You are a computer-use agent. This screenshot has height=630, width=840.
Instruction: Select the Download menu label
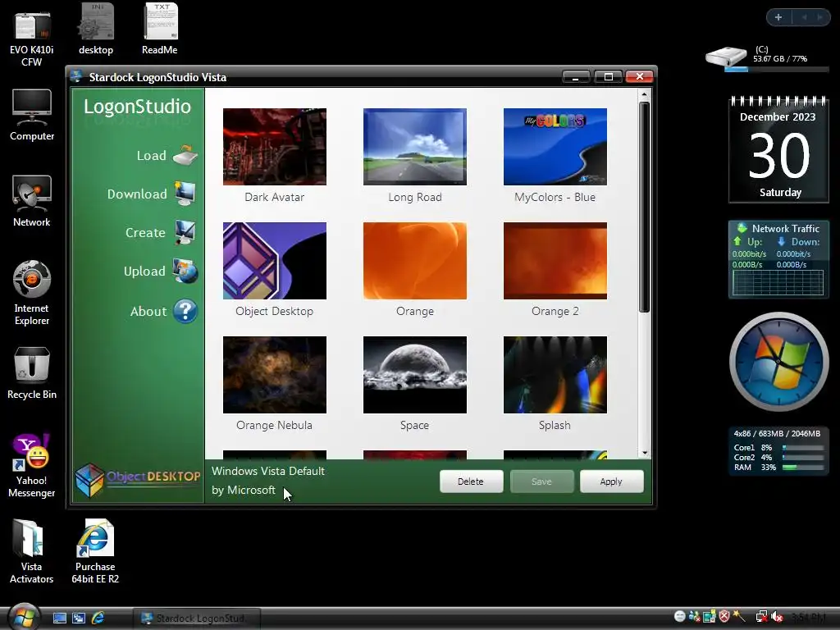(x=137, y=194)
